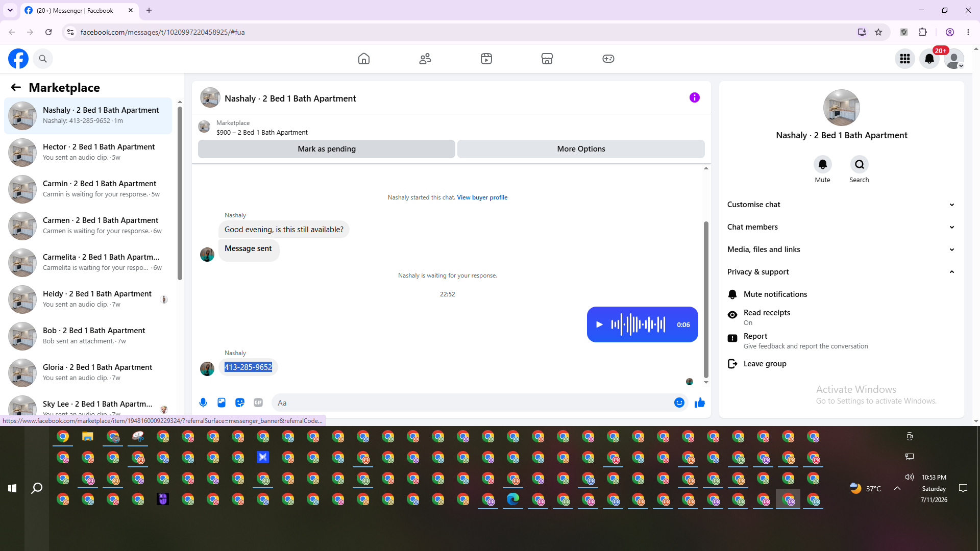The height and width of the screenshot is (551, 980).
Task: Attach a photo using the image icon
Action: coord(222,403)
